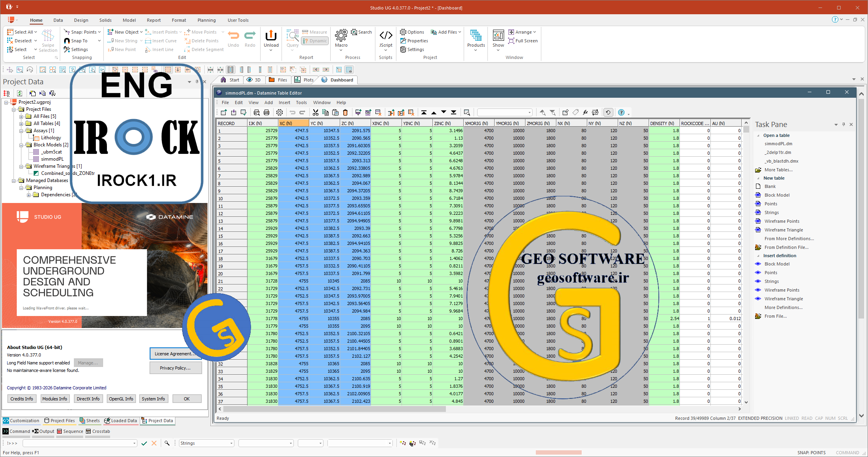Click the blue help question icon in Table Editor
The image size is (868, 457).
(621, 112)
